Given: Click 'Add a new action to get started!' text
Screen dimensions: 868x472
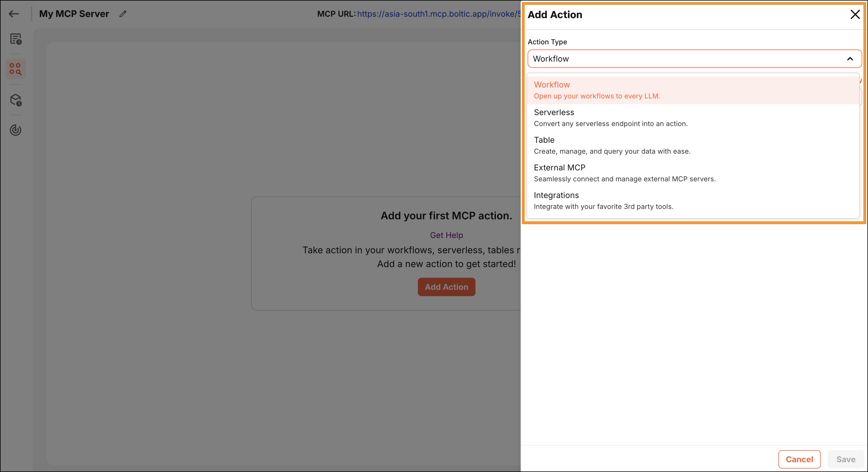Looking at the screenshot, I should pos(446,264).
